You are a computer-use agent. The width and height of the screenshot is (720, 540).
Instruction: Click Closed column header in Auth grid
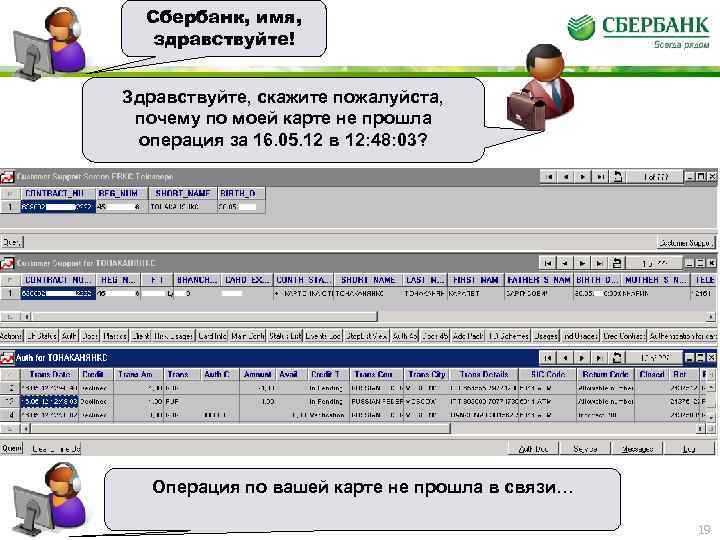click(x=652, y=374)
